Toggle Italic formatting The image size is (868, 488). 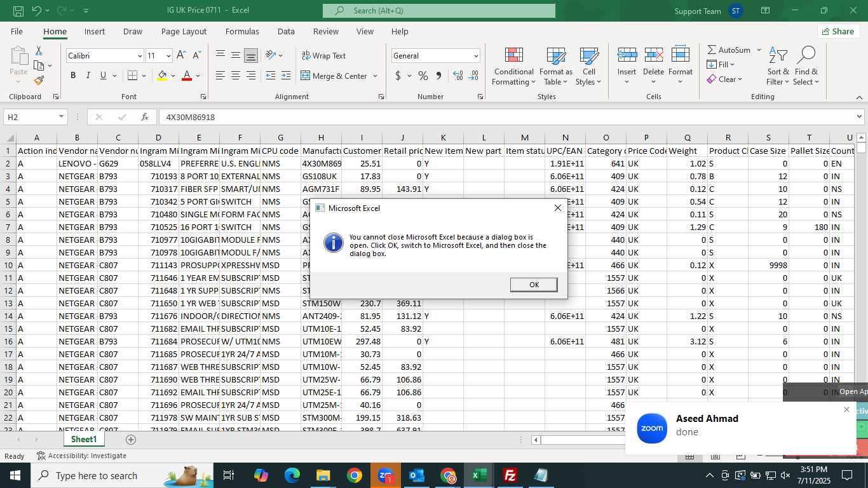tap(88, 76)
